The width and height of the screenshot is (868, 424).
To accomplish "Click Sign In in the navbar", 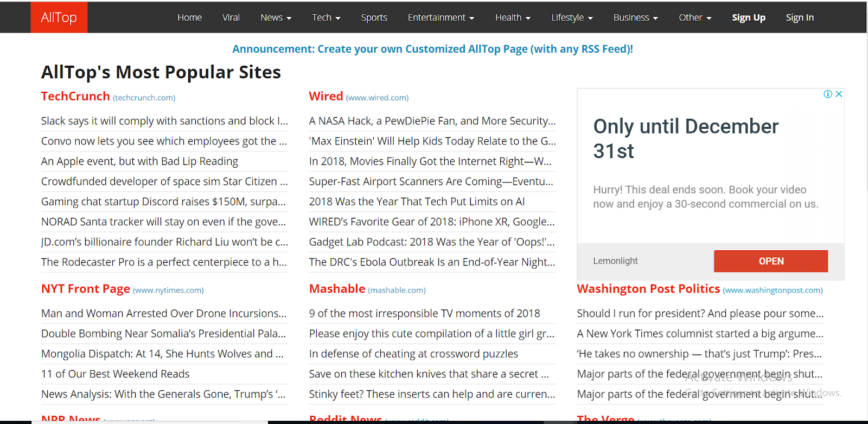I will click(800, 17).
